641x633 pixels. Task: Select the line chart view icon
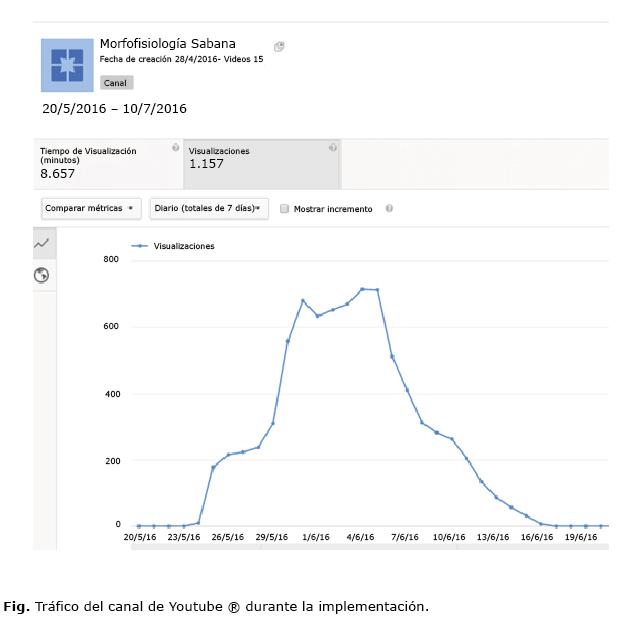[x=42, y=243]
